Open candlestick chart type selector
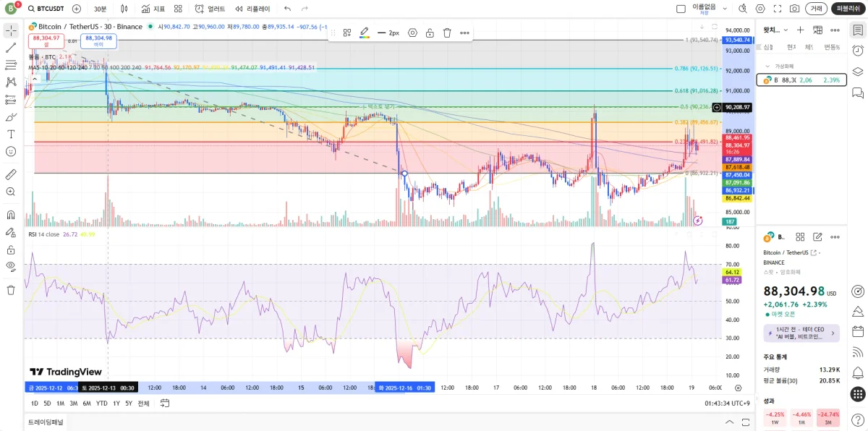868x431 pixels. [124, 9]
